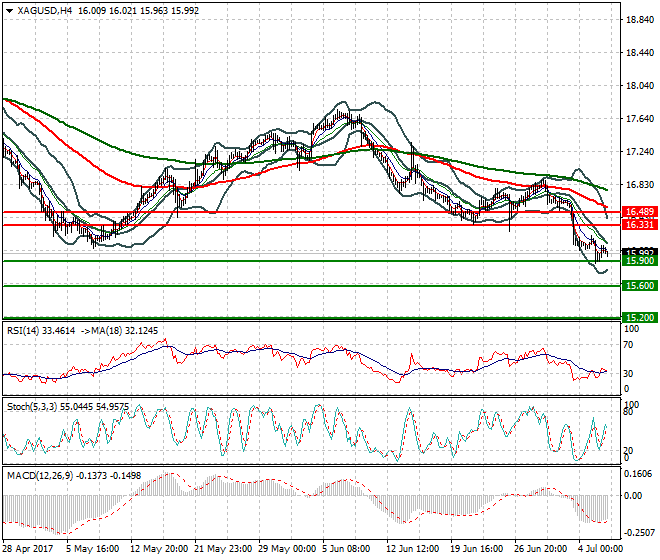The image size is (660, 560).
Task: Select the XAGUSD,H4 chart title text
Action: tap(45, 11)
